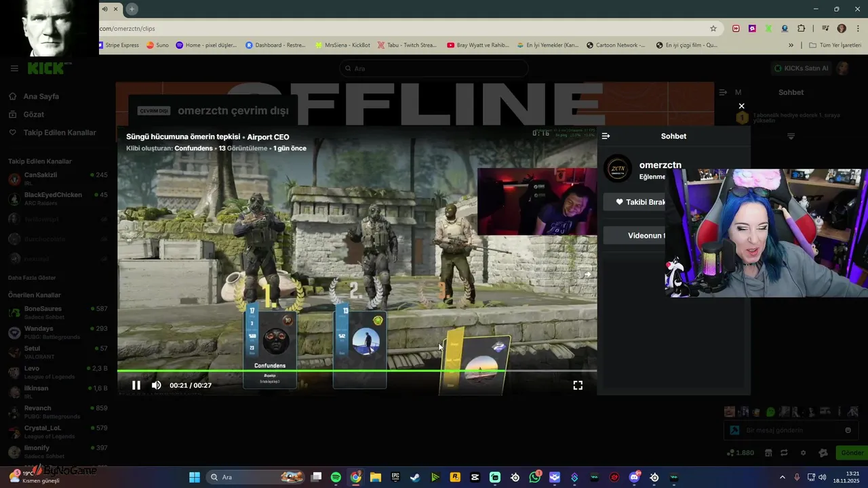Open Setul VALORANT channel
Image resolution: width=868 pixels, height=488 pixels.
coord(58,352)
